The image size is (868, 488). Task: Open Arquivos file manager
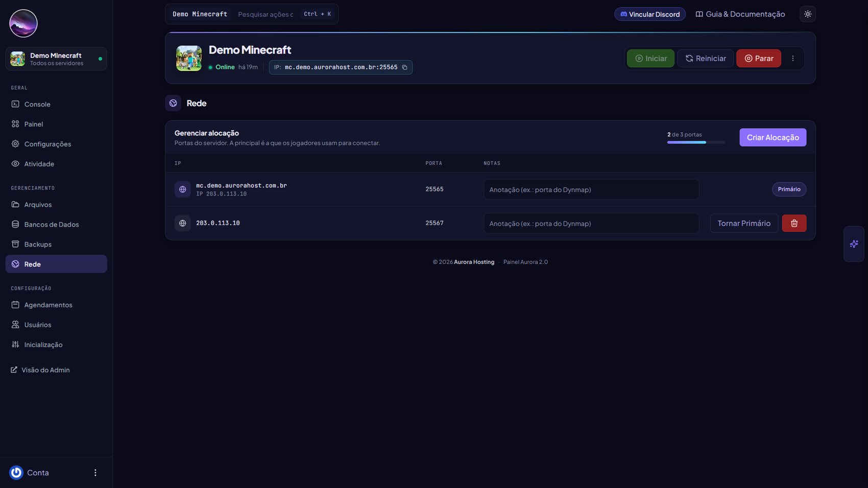tap(56, 205)
